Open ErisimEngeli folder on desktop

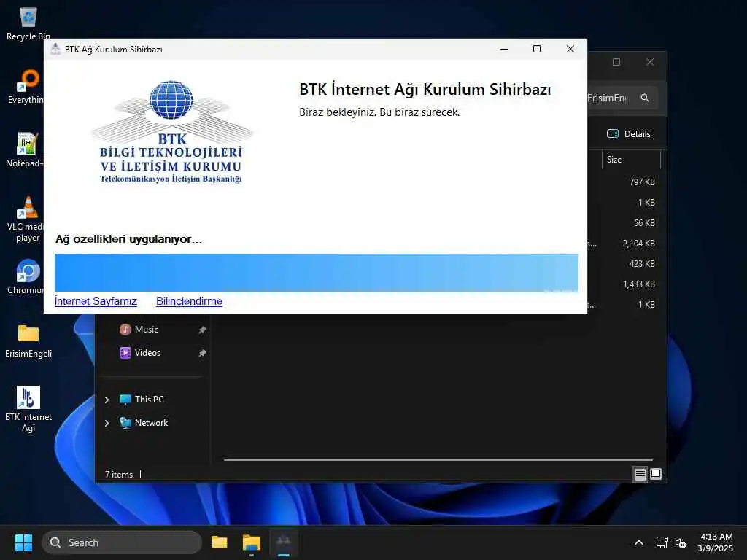28,341
